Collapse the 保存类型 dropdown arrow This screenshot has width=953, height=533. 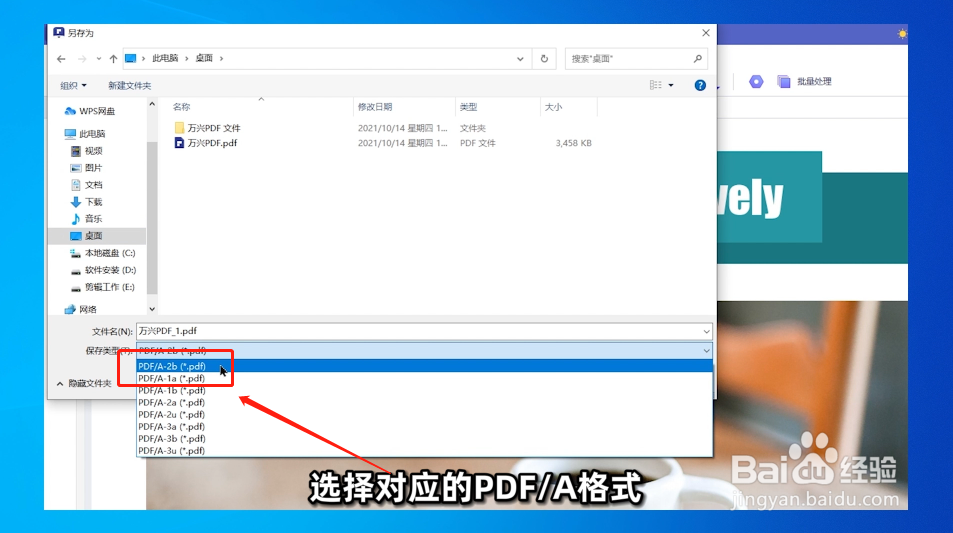pos(706,351)
